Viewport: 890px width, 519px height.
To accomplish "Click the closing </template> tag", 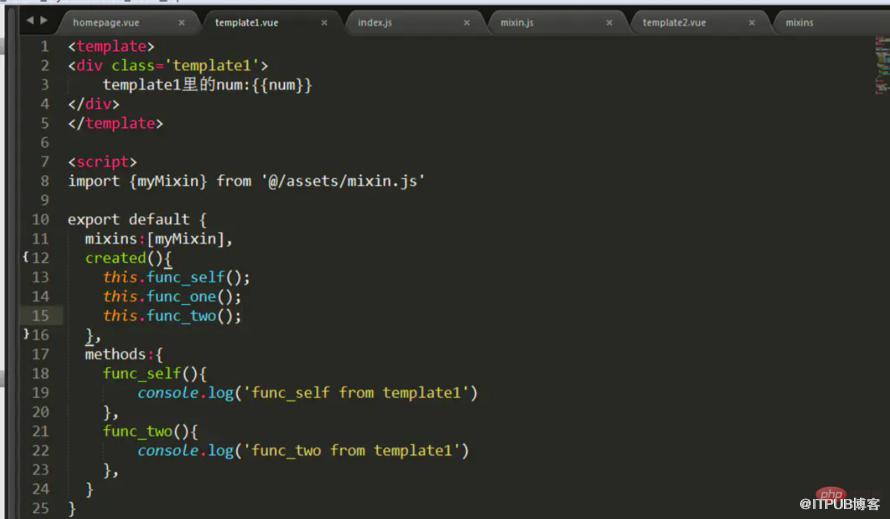I will coord(115,124).
